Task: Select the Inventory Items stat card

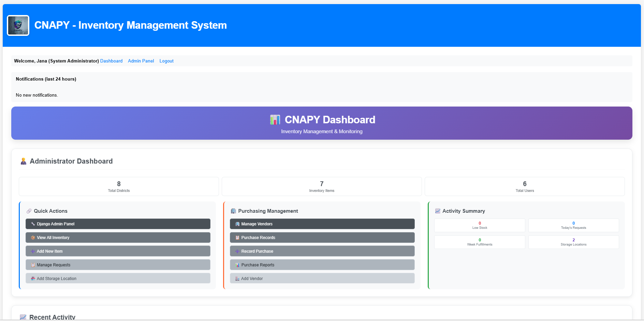Action: [322, 186]
